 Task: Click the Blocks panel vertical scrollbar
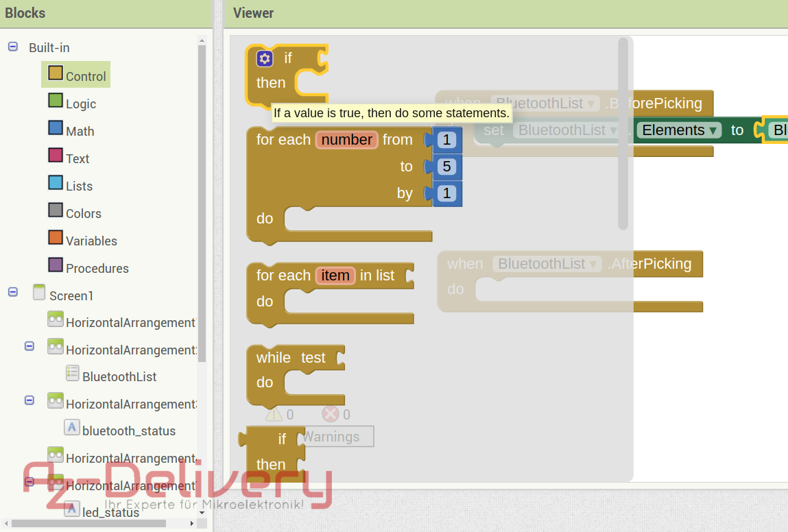(x=202, y=203)
